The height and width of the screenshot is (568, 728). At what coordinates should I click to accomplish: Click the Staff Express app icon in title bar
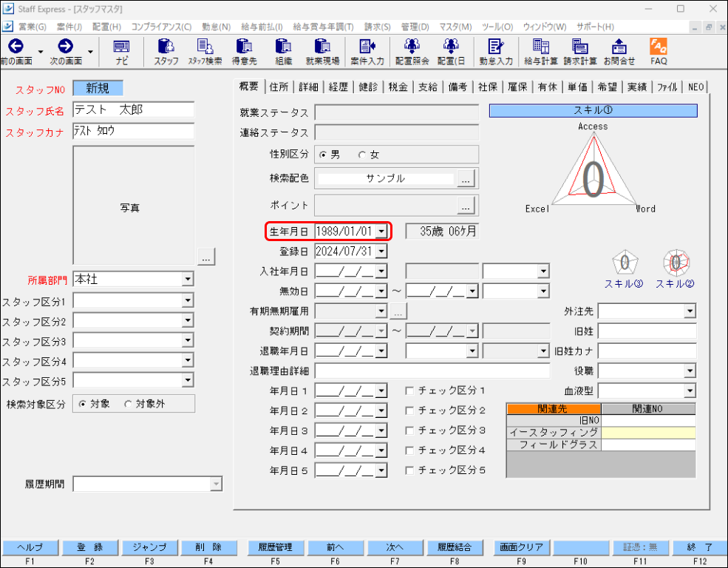[8, 9]
